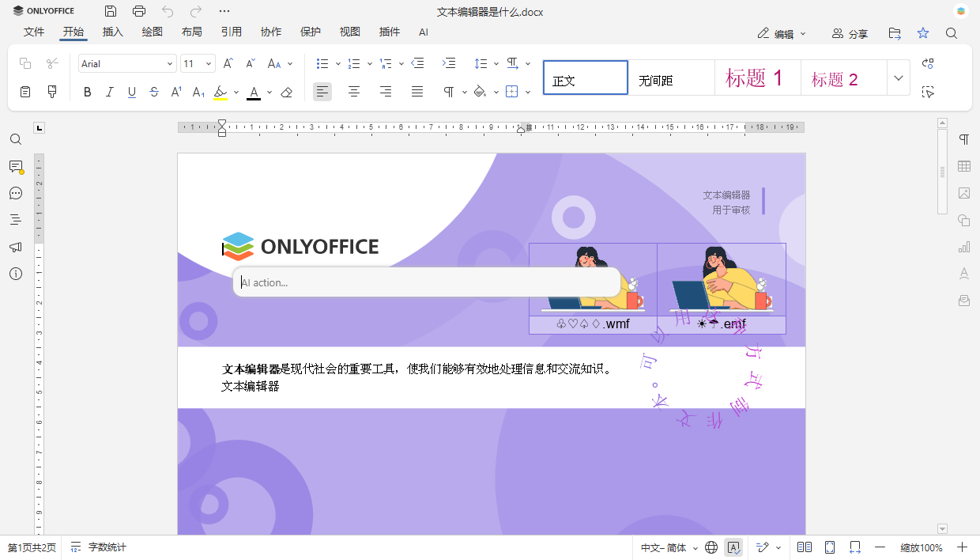Click the Save icon in title bar

(x=111, y=11)
